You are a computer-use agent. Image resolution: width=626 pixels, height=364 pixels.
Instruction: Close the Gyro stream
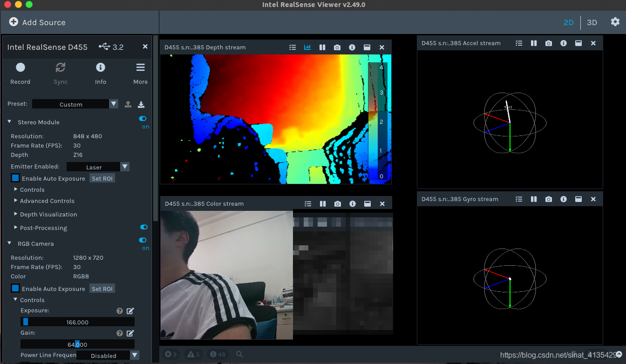[593, 199]
